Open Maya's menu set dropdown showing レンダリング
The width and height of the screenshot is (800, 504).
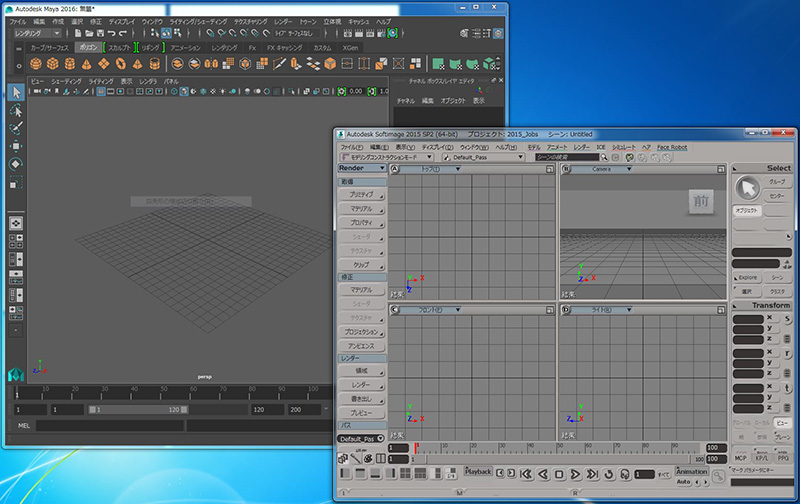coord(37,33)
